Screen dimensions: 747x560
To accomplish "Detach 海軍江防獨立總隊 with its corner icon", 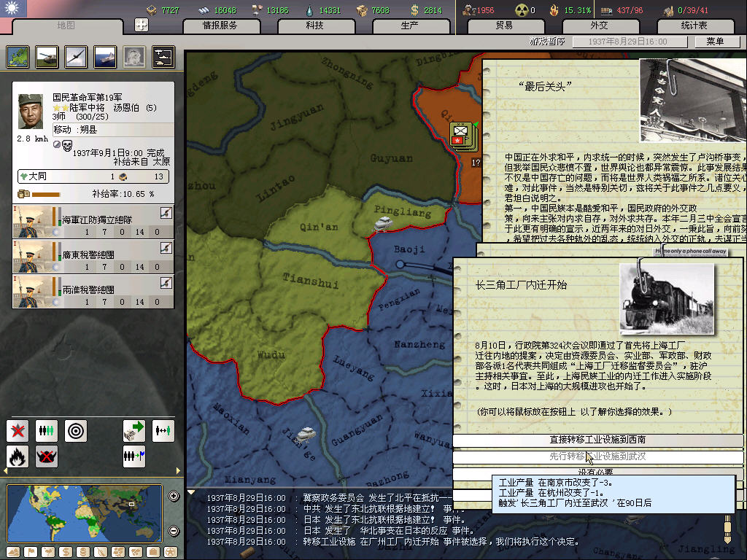I will tap(166, 213).
